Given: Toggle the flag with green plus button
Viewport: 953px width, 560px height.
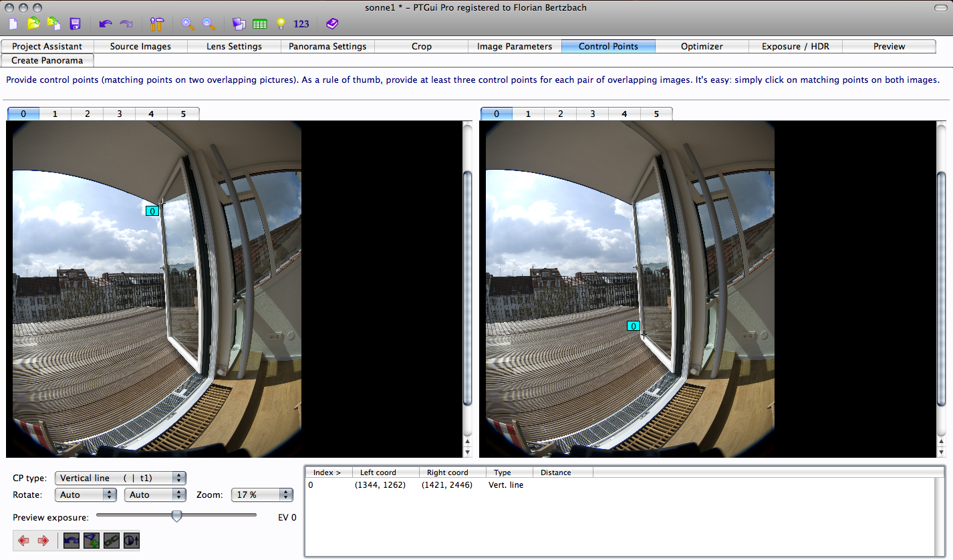Looking at the screenshot, I should coord(92,541).
